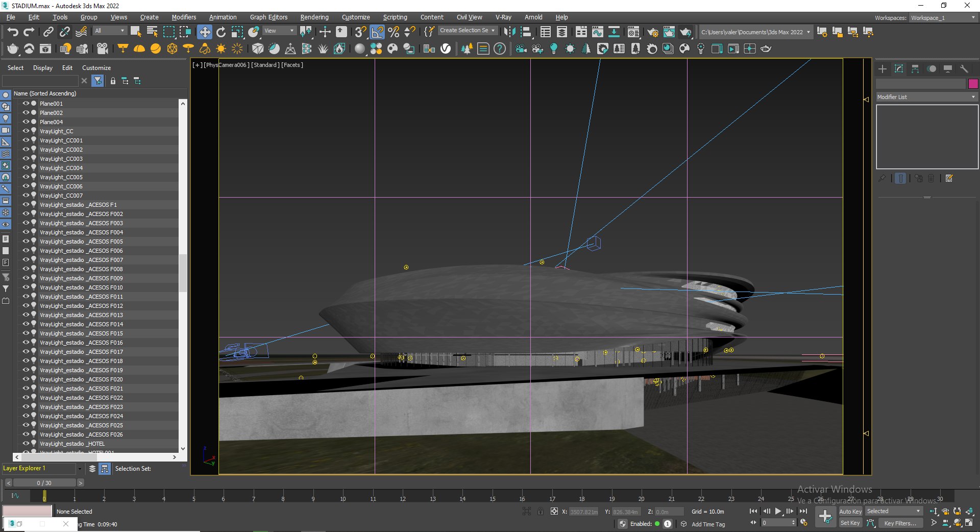Open the Workspaces dropdown
The image size is (980, 532).
(943, 18)
